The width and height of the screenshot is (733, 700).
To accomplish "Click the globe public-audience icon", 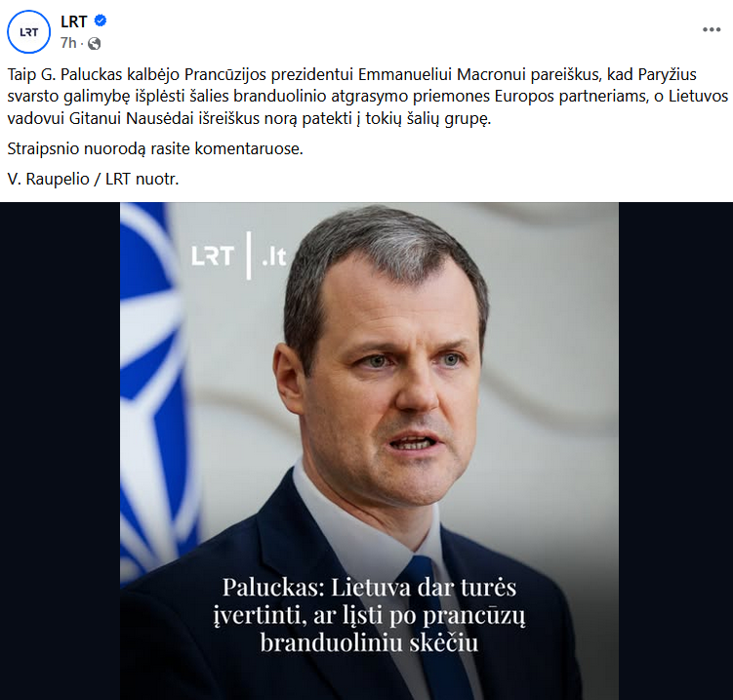I will (x=94, y=44).
